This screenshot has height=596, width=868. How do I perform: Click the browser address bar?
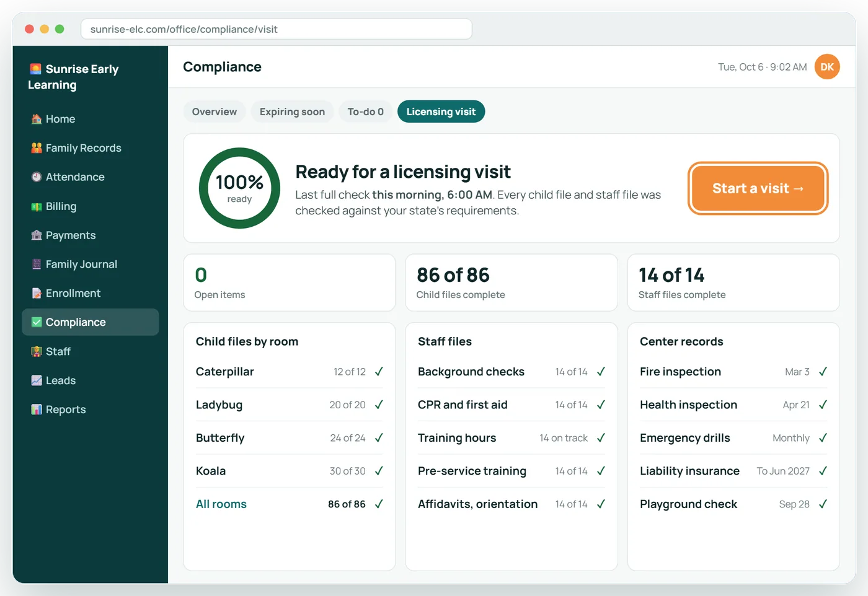coord(277,29)
